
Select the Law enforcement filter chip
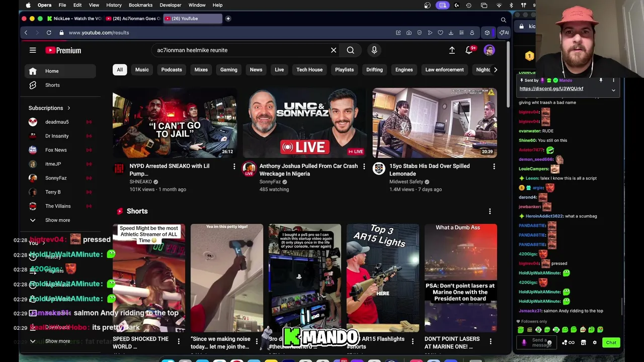click(x=444, y=70)
